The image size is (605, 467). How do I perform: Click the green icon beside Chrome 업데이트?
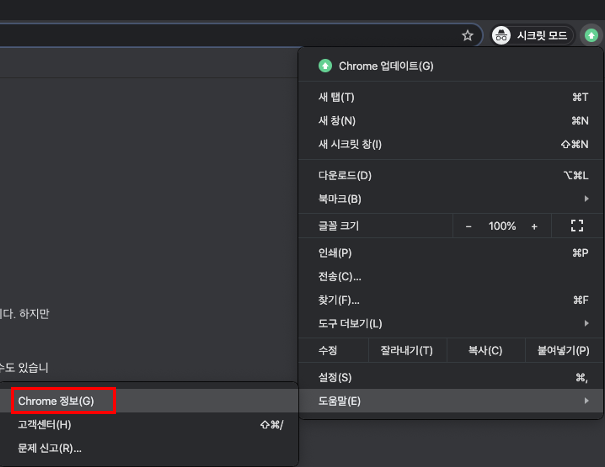click(x=325, y=66)
